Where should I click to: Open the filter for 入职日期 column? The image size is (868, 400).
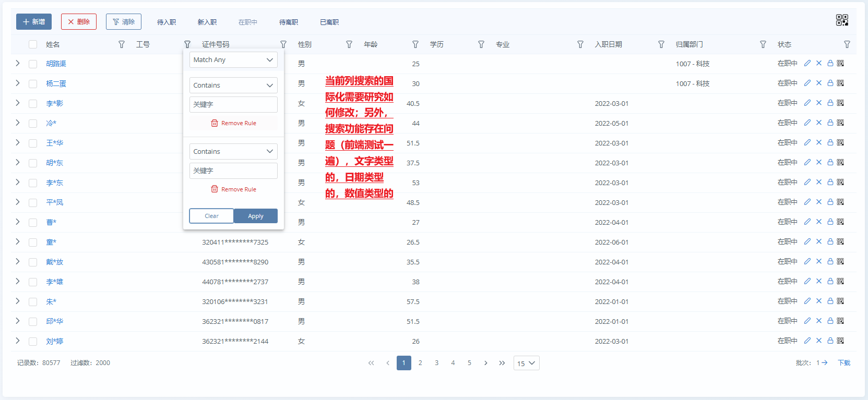661,44
